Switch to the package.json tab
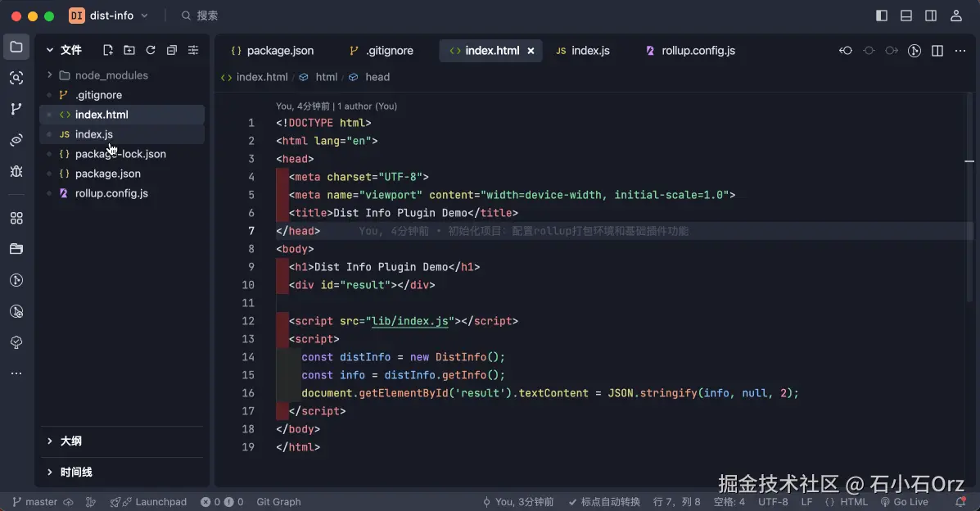980x511 pixels. (x=272, y=51)
